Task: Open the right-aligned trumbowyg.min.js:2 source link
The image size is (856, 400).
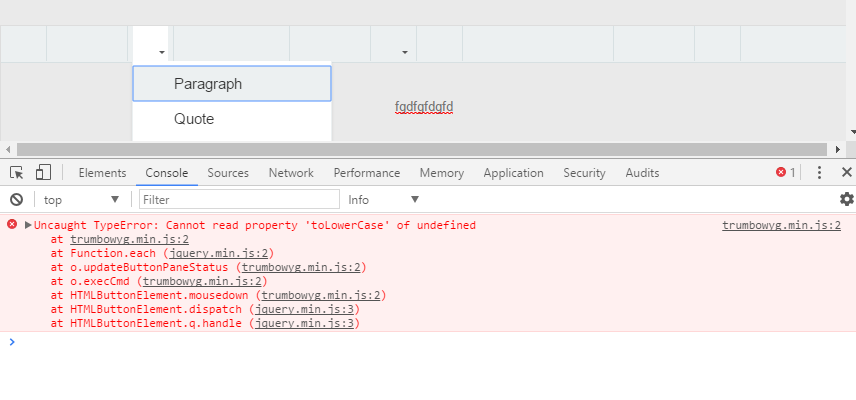Action: pyautogui.click(x=781, y=225)
